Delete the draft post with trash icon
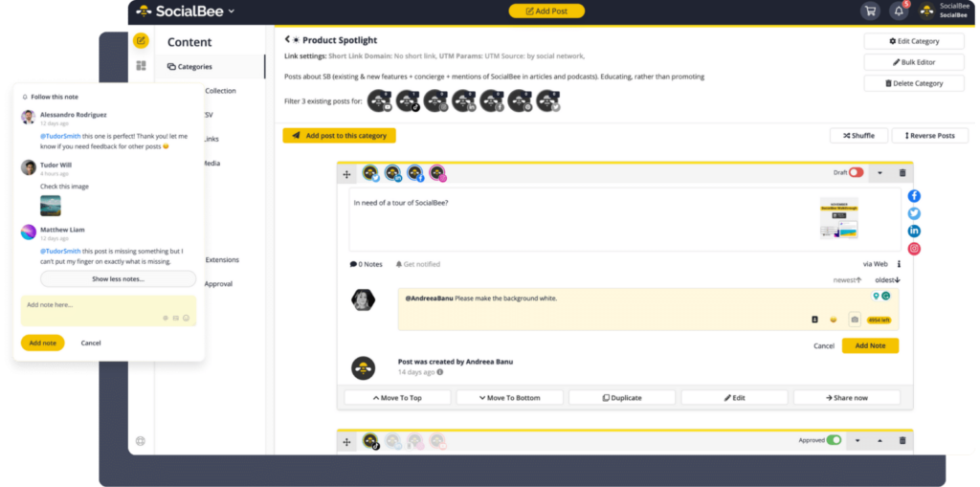 coord(902,172)
